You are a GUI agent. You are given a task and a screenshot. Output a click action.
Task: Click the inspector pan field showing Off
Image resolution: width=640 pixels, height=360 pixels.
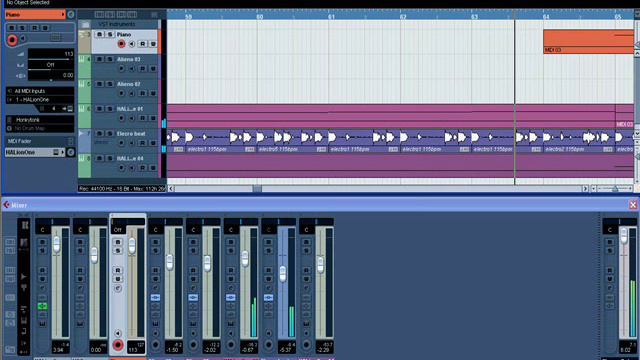[x=51, y=65]
